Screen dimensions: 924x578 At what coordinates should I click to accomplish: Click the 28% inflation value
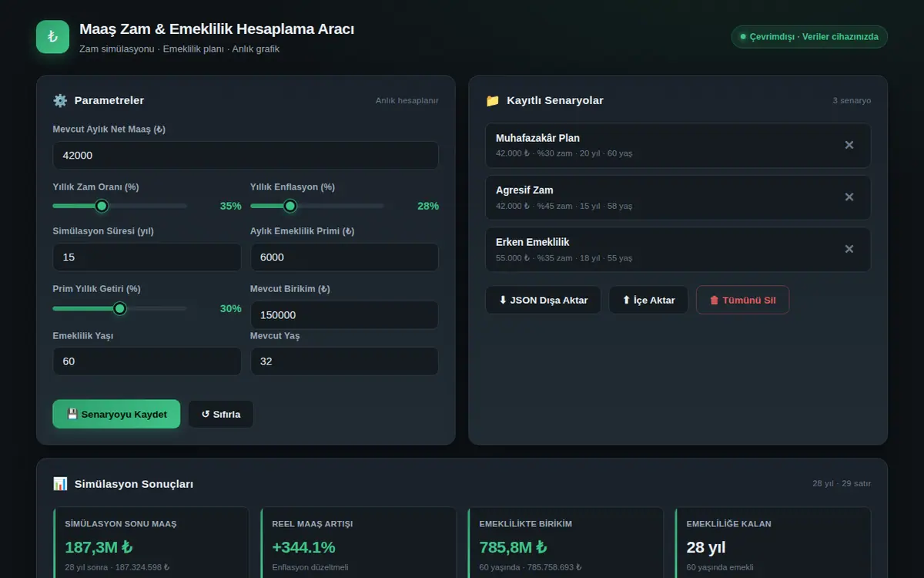coord(428,206)
